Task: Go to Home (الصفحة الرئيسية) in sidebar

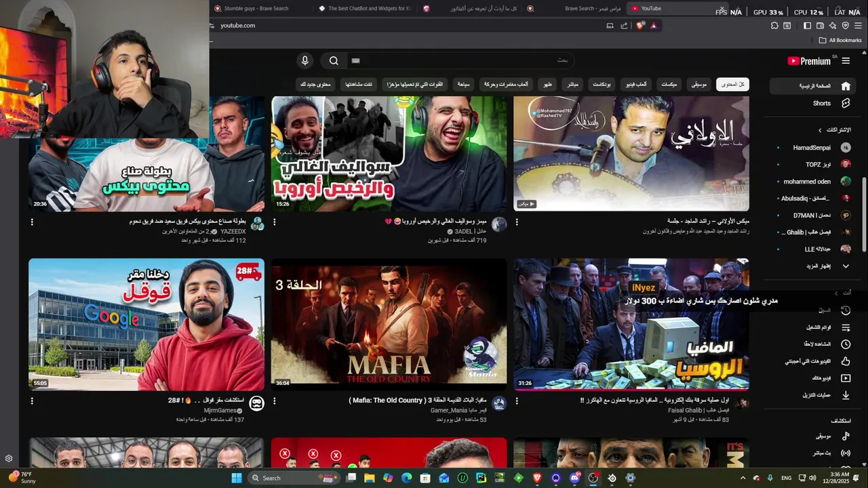Action: tap(814, 86)
